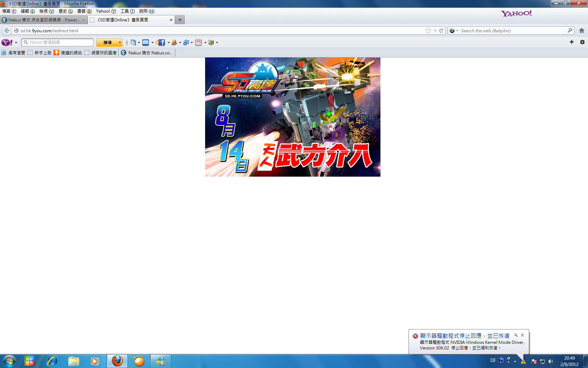The height and width of the screenshot is (368, 588).
Task: Open the URL history dropdown arrow
Action: point(435,30)
